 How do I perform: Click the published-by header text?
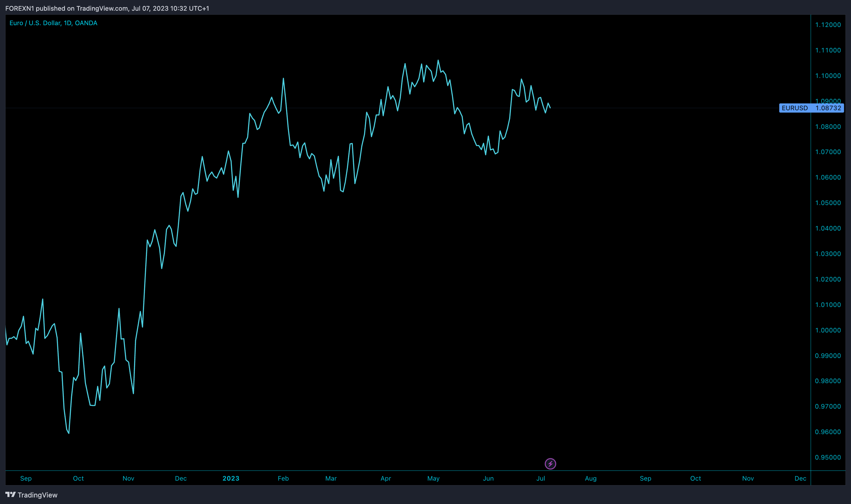(107, 8)
